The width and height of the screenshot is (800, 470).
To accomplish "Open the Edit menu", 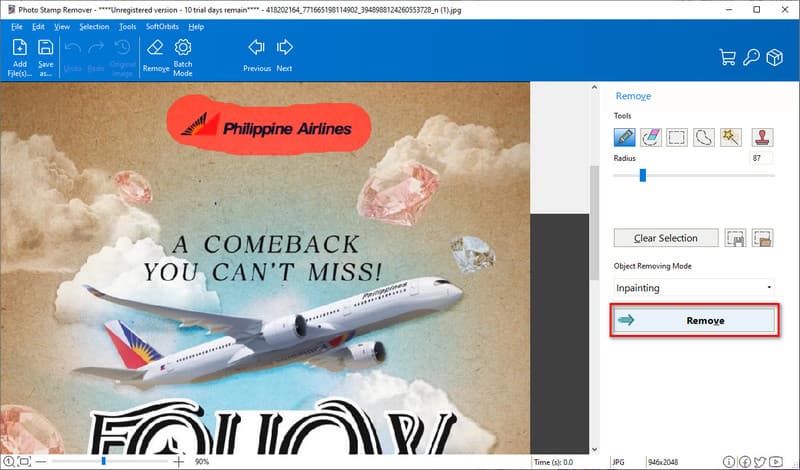I will point(38,27).
